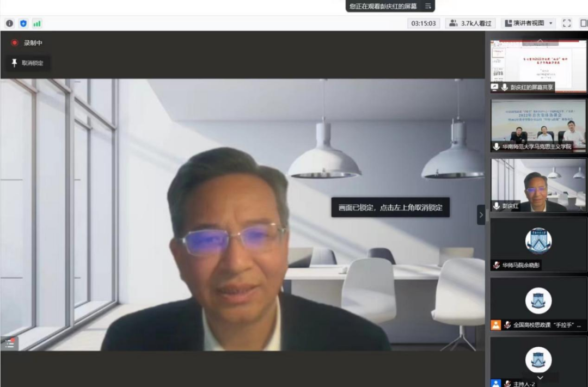The width and height of the screenshot is (588, 387).
Task: Click the side panel layout icon
Action: click(x=584, y=23)
